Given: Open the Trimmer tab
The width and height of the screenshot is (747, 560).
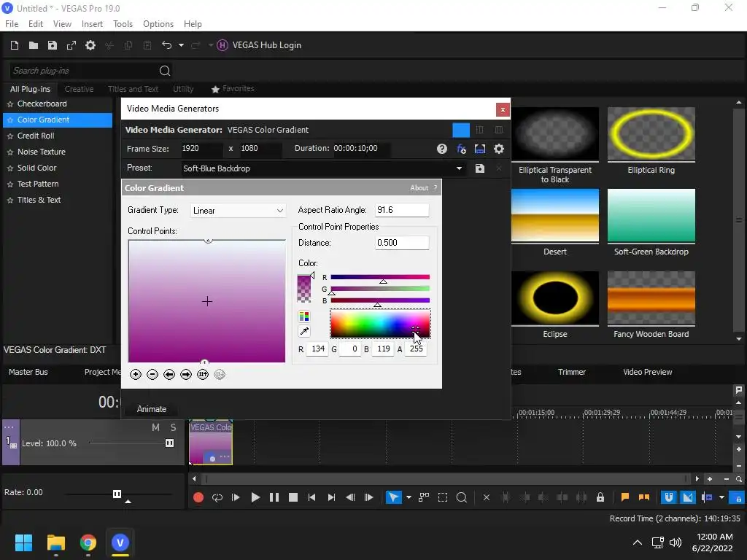Looking at the screenshot, I should coord(572,373).
